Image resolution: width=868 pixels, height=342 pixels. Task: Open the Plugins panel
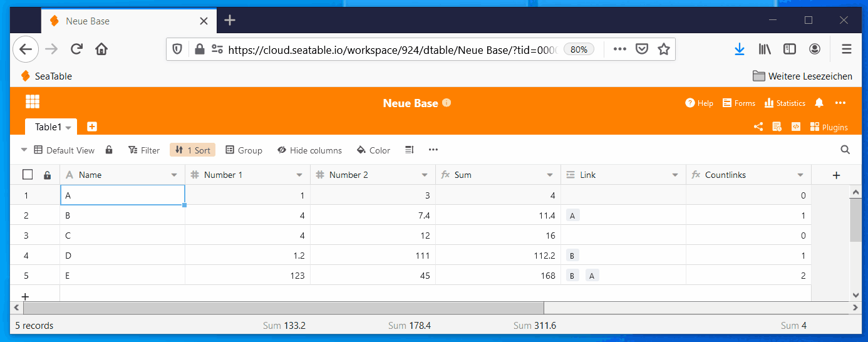point(829,127)
